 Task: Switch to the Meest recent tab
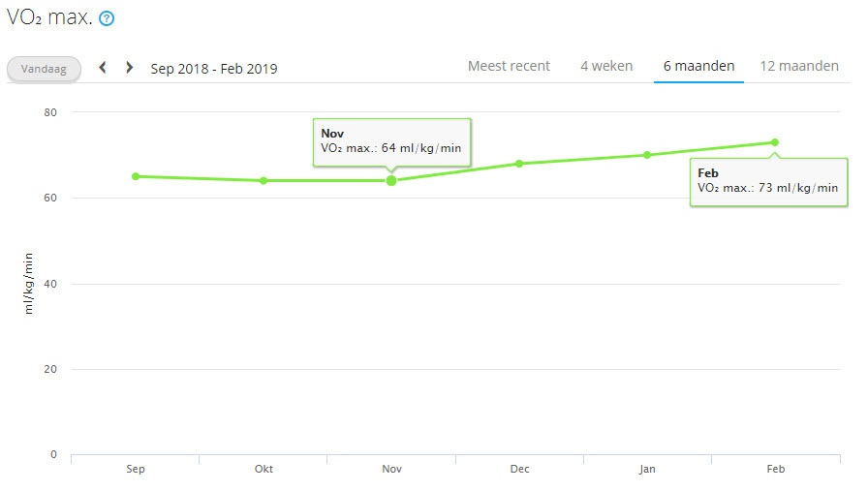click(x=509, y=66)
